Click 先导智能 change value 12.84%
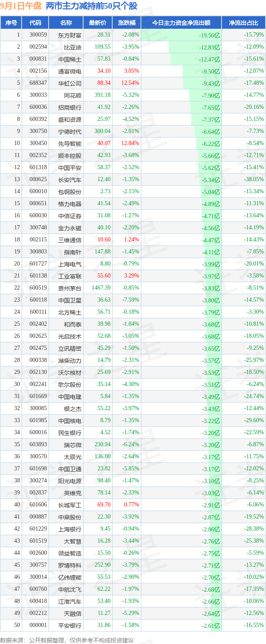 (x=130, y=143)
